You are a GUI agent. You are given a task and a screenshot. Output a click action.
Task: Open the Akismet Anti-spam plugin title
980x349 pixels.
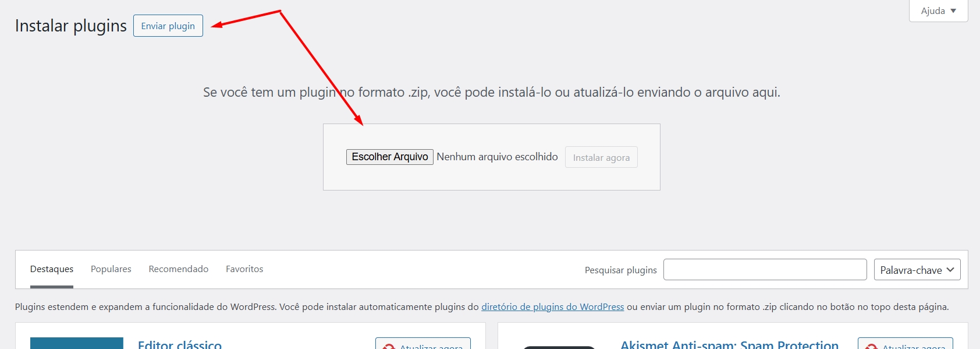(x=729, y=344)
